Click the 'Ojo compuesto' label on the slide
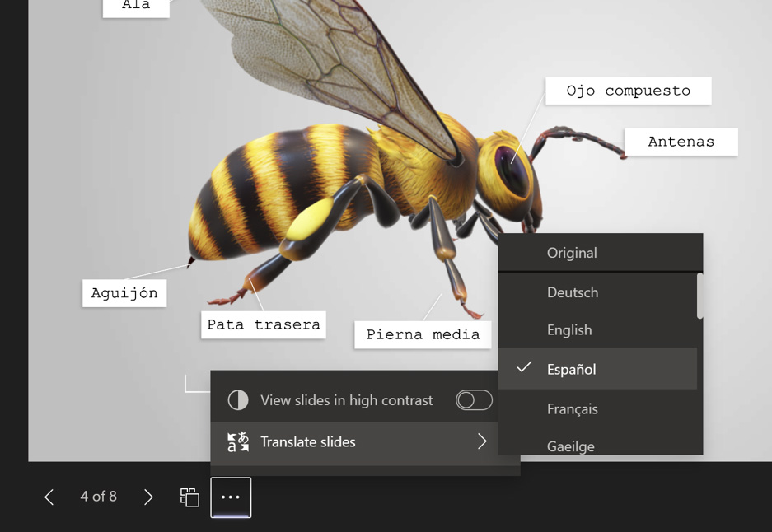Image resolution: width=772 pixels, height=532 pixels. [x=628, y=91]
